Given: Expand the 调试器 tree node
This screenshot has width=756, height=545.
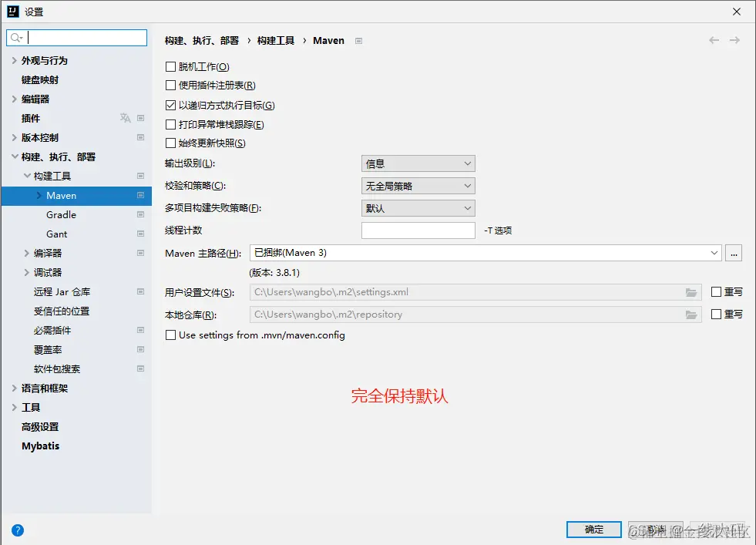Looking at the screenshot, I should tap(27, 273).
